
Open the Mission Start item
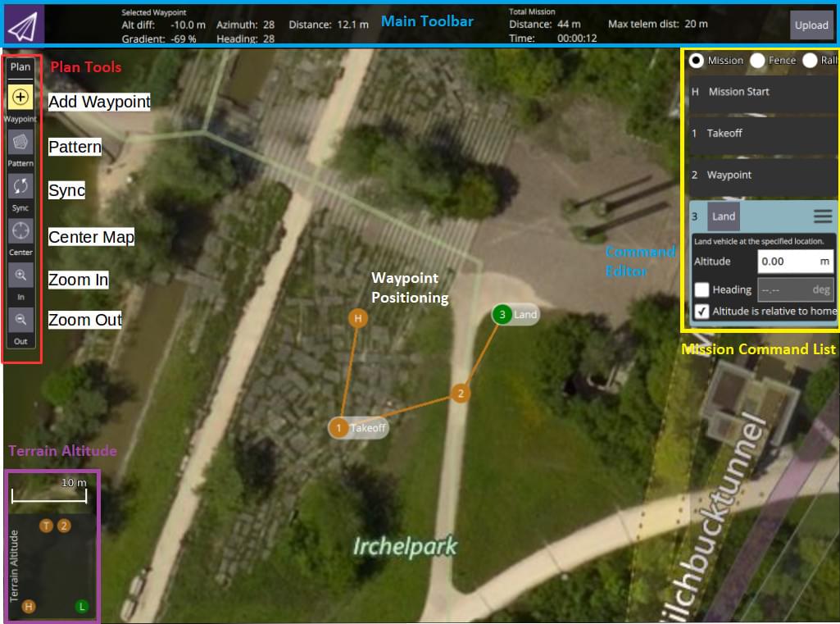(x=762, y=92)
